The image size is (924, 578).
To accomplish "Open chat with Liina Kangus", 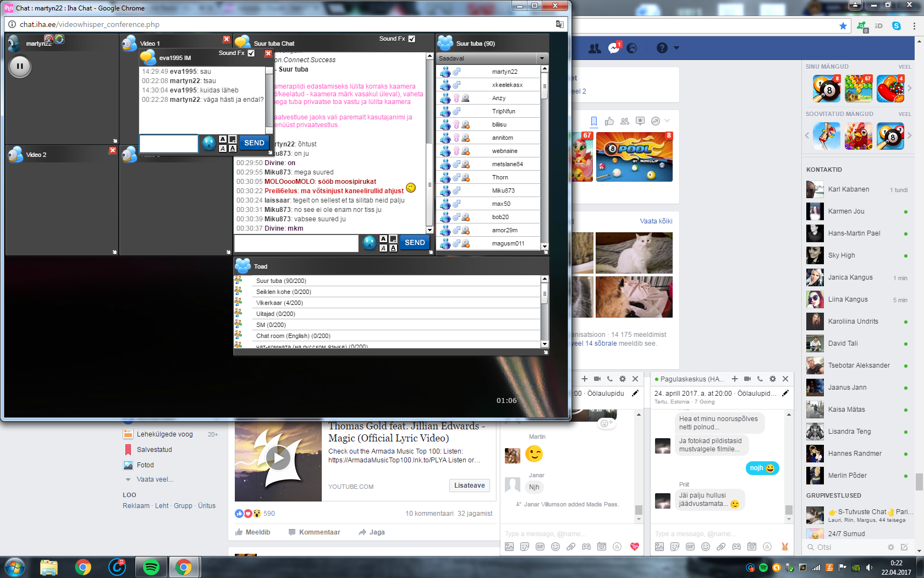I will click(x=858, y=299).
